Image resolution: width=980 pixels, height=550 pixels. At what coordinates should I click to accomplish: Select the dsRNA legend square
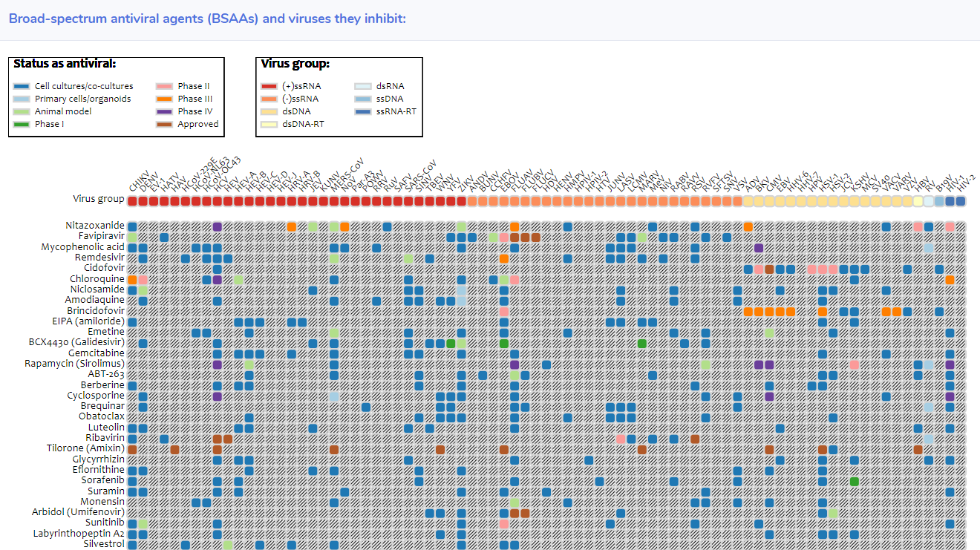point(363,85)
